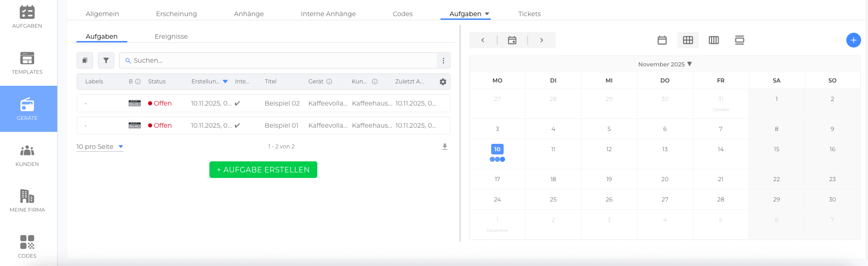Image resolution: width=868 pixels, height=266 pixels.
Task: Add a new calendar entry with plus button
Action: coord(853,40)
